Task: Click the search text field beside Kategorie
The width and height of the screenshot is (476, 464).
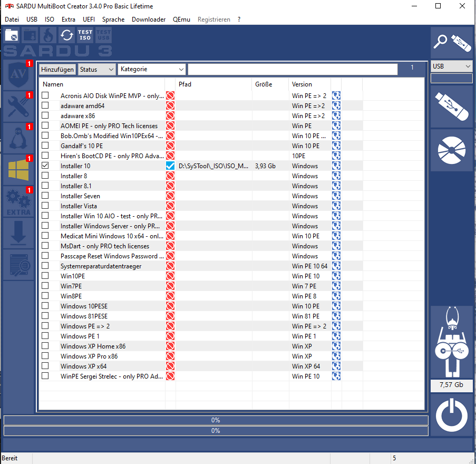Action: [x=293, y=69]
